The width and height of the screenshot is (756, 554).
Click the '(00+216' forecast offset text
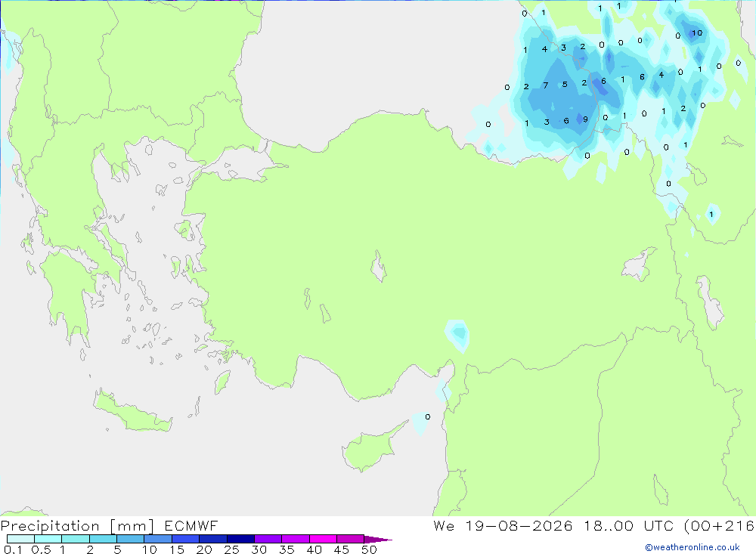(x=719, y=526)
